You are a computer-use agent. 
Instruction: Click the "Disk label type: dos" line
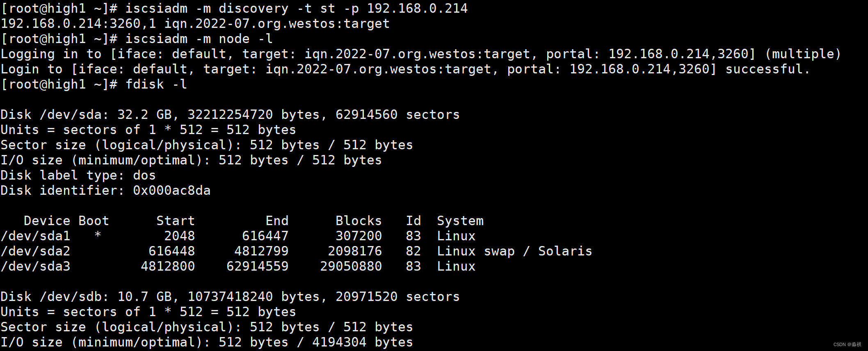pyautogui.click(x=78, y=175)
